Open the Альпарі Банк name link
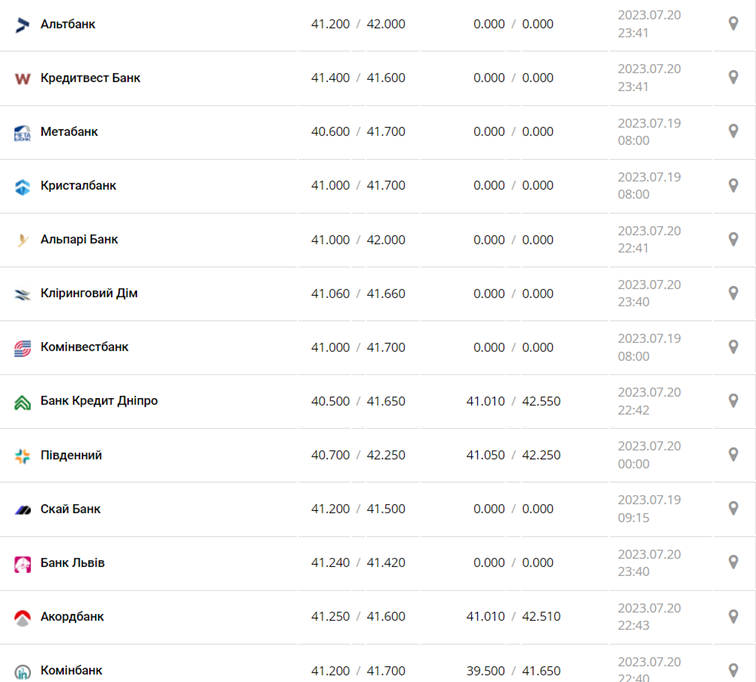 coord(79,239)
